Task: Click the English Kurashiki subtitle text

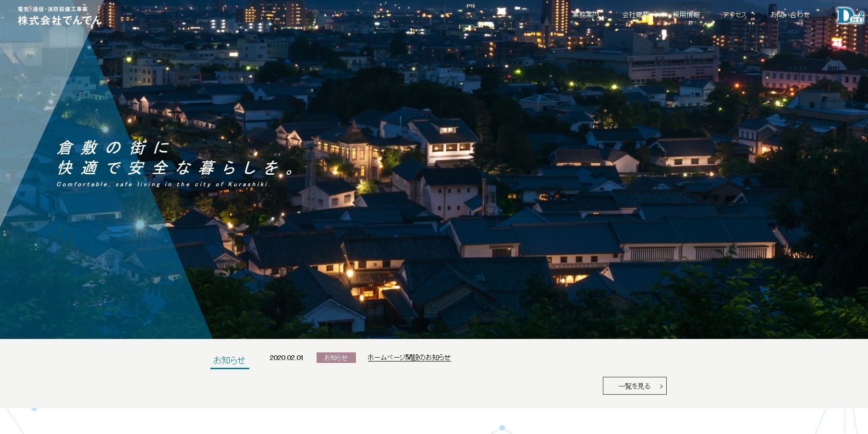Action: [x=163, y=184]
